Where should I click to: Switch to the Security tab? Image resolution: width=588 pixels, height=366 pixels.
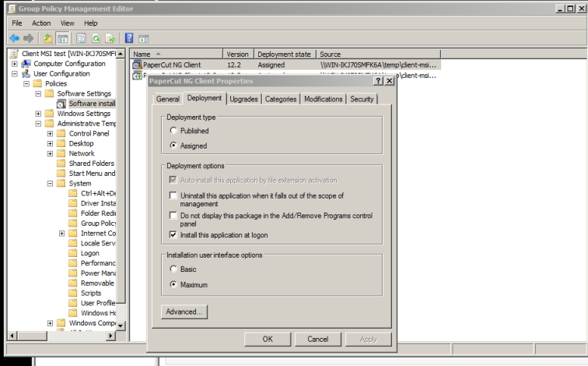[362, 99]
